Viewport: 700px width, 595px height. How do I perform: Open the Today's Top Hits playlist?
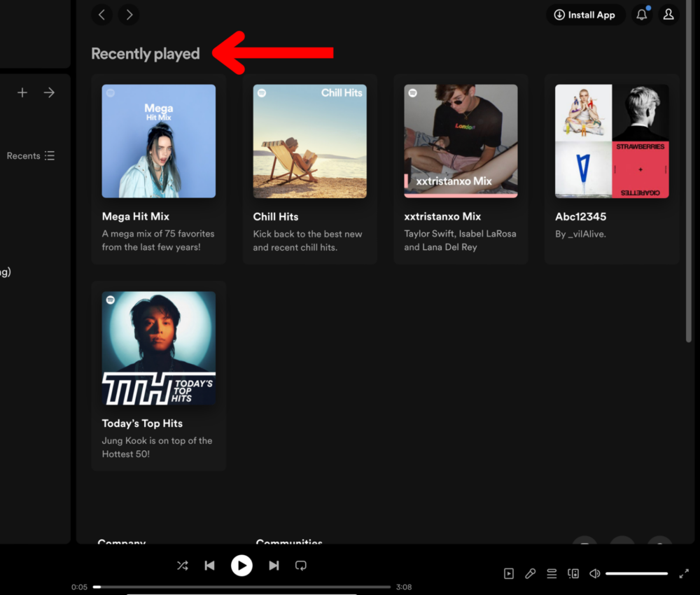tap(158, 349)
